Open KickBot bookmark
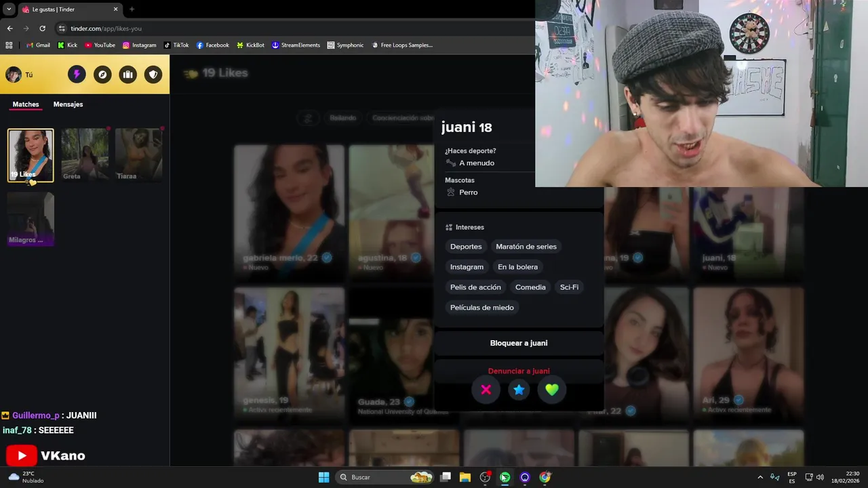The image size is (868, 488). pyautogui.click(x=250, y=45)
